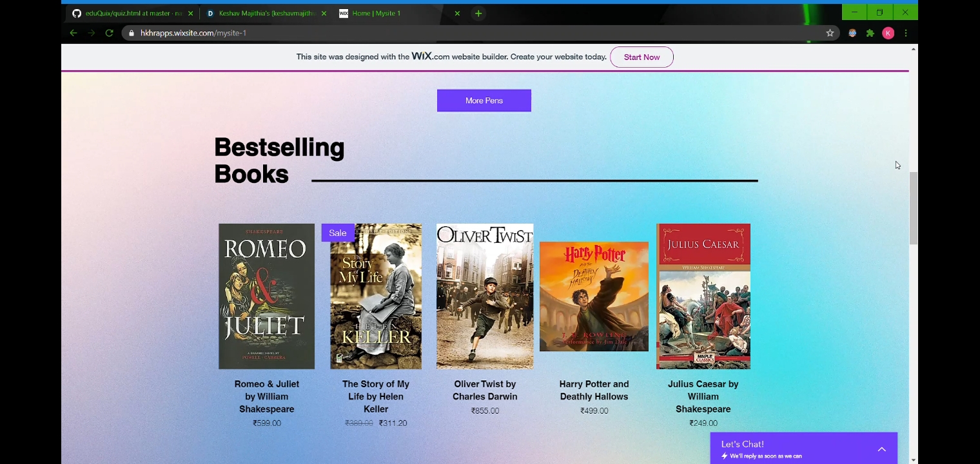The width and height of the screenshot is (980, 464).
Task: Open Harry Potter and Deathly Hallows title
Action: point(594,390)
